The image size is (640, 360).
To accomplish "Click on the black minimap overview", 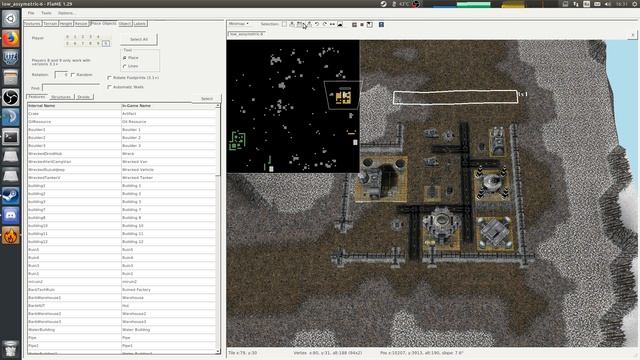I will 293,107.
